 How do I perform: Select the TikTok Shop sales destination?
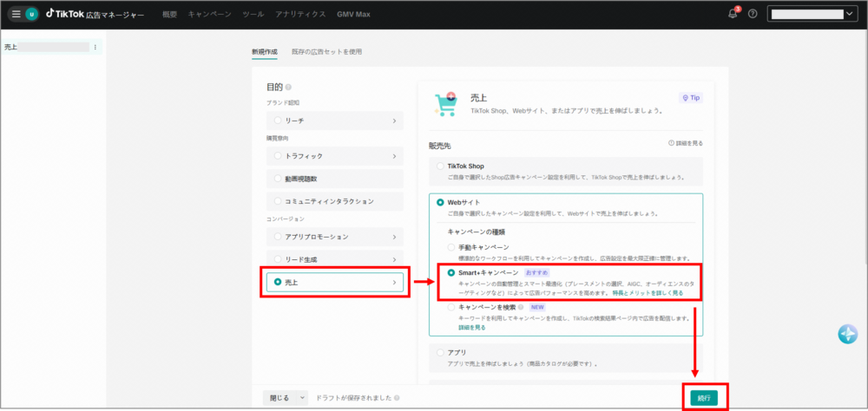pyautogui.click(x=441, y=166)
